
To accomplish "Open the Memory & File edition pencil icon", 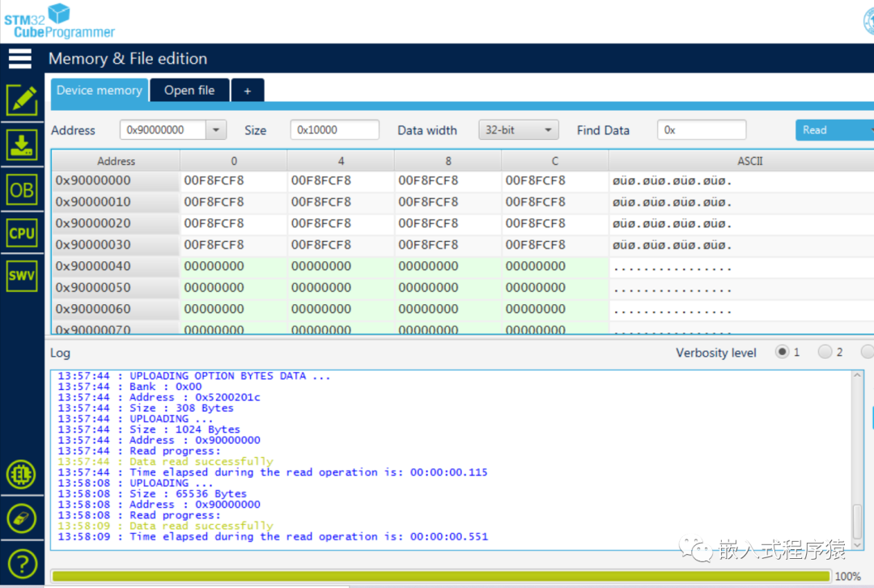I will click(20, 99).
